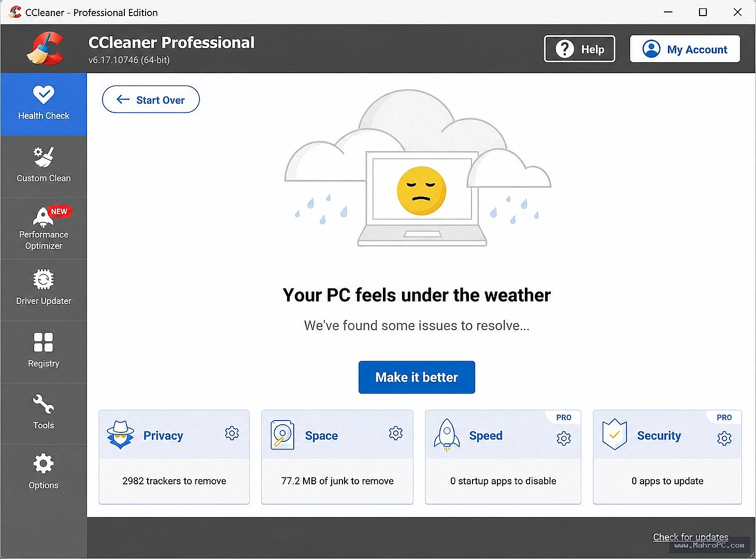Select the Security card title

659,436
